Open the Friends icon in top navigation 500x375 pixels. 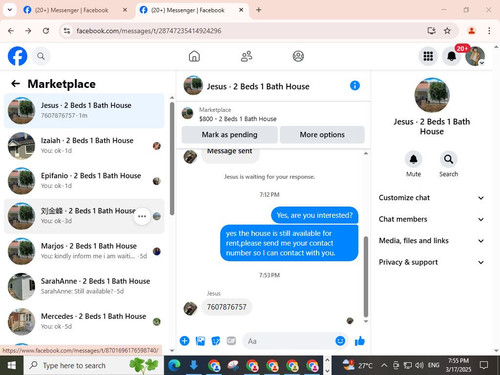(246, 56)
